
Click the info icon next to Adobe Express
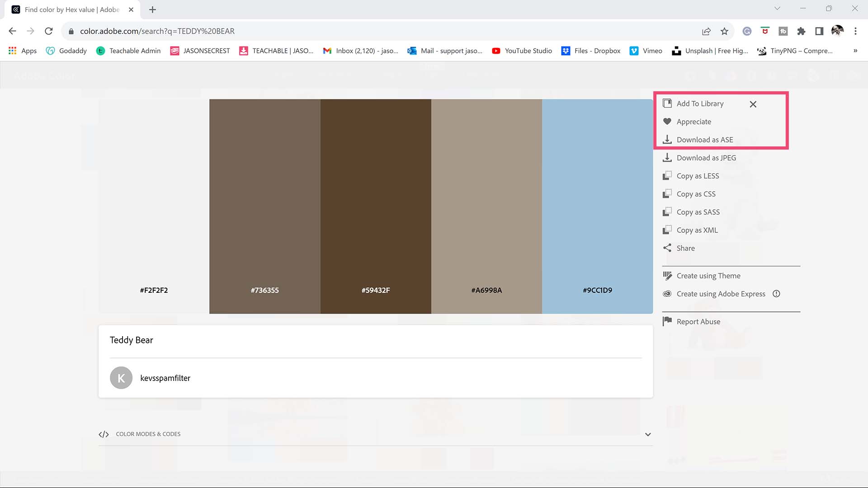click(x=776, y=294)
